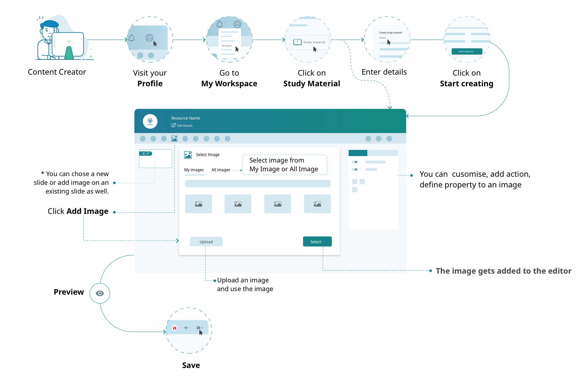Click the image search bar field
This screenshot has height=378, width=588.
pyautogui.click(x=257, y=184)
